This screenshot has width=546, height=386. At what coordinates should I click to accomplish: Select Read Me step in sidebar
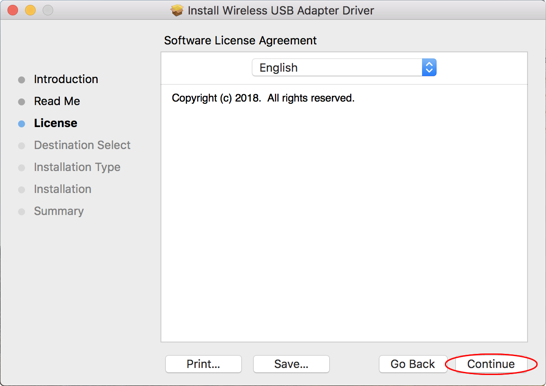click(57, 101)
